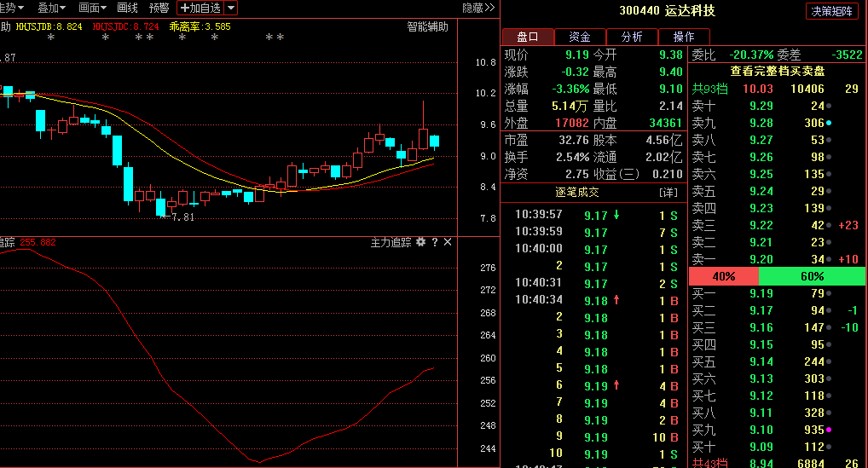
Task: Select the 盘口 tab
Action: 528,37
